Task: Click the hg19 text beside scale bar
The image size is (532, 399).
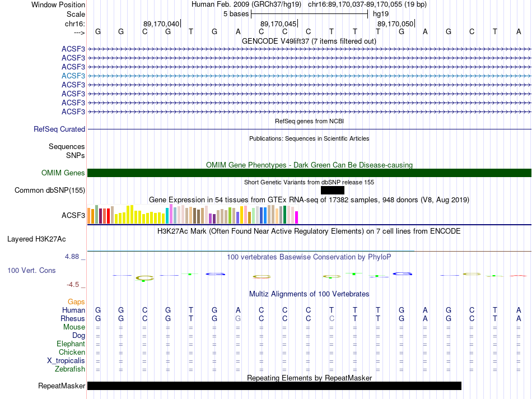Action: coord(381,14)
